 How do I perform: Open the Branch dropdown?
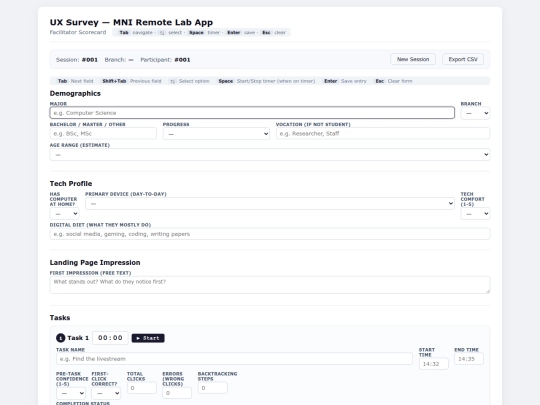click(475, 113)
